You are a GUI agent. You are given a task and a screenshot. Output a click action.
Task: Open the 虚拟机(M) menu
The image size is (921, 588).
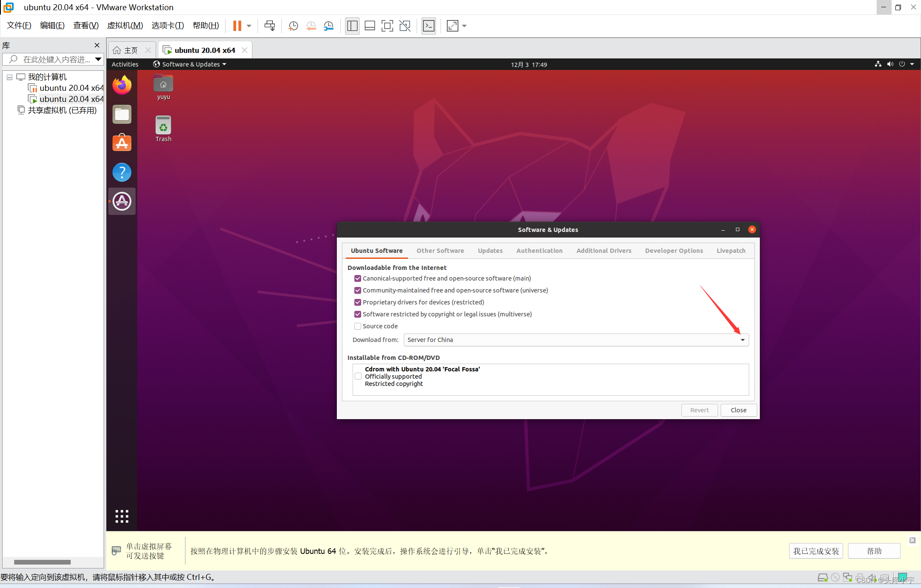point(125,26)
